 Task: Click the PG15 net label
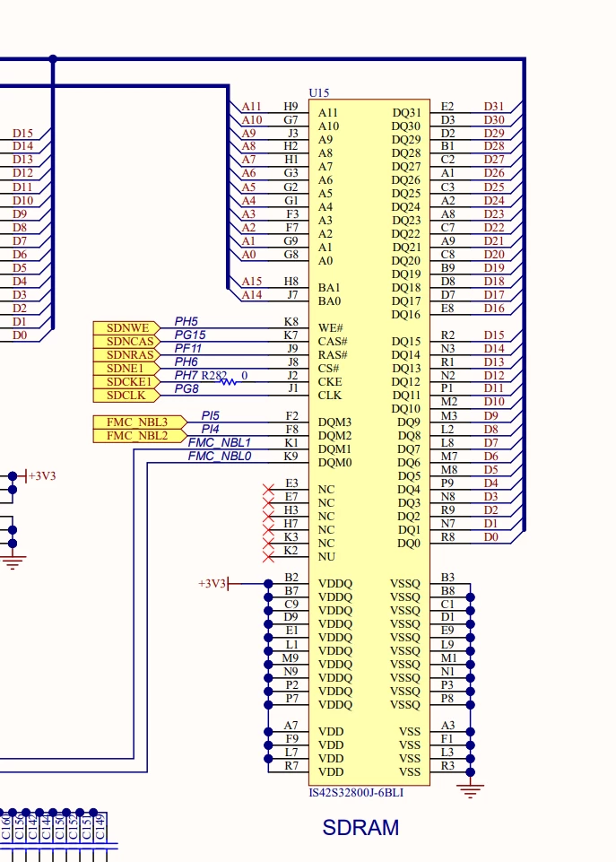[x=189, y=335]
